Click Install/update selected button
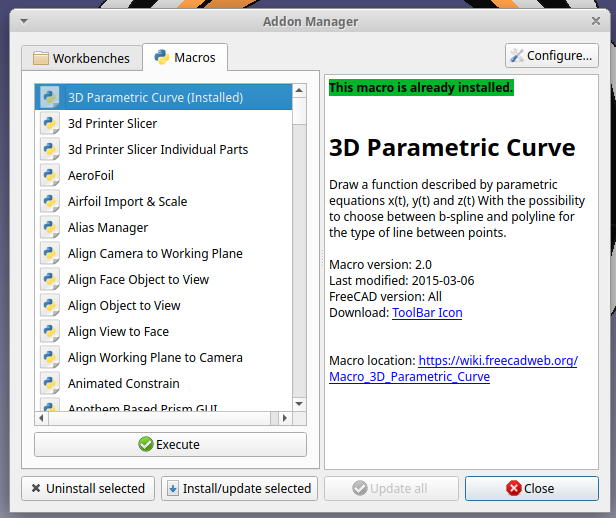The height and width of the screenshot is (518, 616). click(x=239, y=489)
